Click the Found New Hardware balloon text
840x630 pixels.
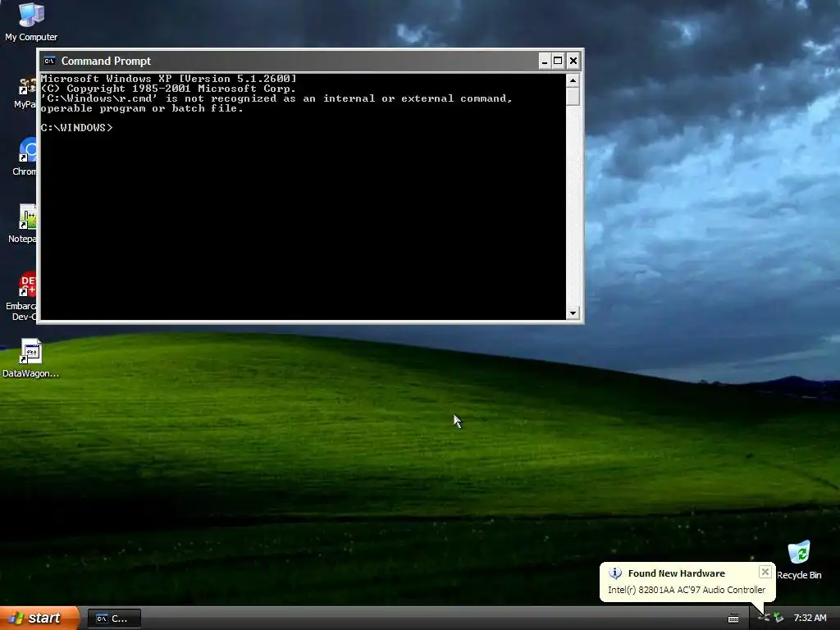(676, 573)
